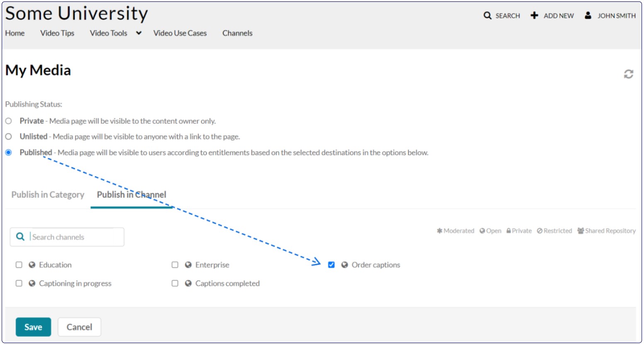Image resolution: width=644 pixels, height=344 pixels.
Task: Click the Save button
Action: pyautogui.click(x=33, y=327)
